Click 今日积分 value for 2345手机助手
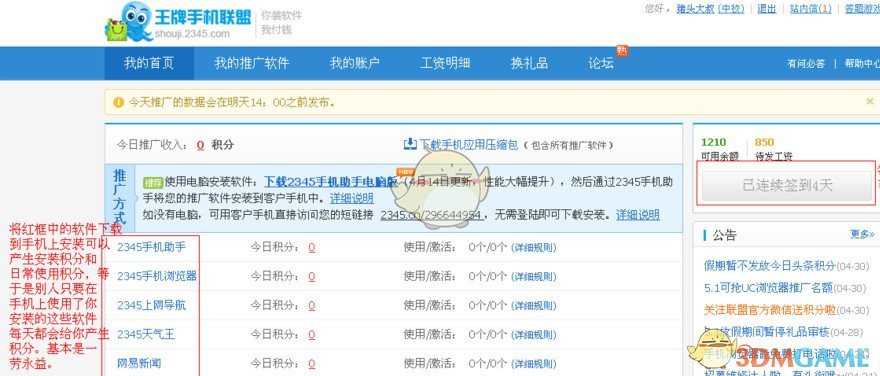Viewport: 880px width, 376px height. (311, 247)
